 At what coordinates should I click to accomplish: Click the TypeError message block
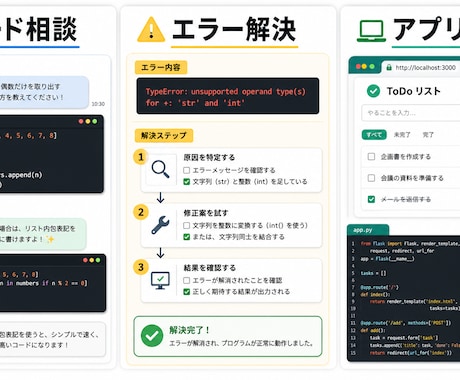tap(228, 96)
